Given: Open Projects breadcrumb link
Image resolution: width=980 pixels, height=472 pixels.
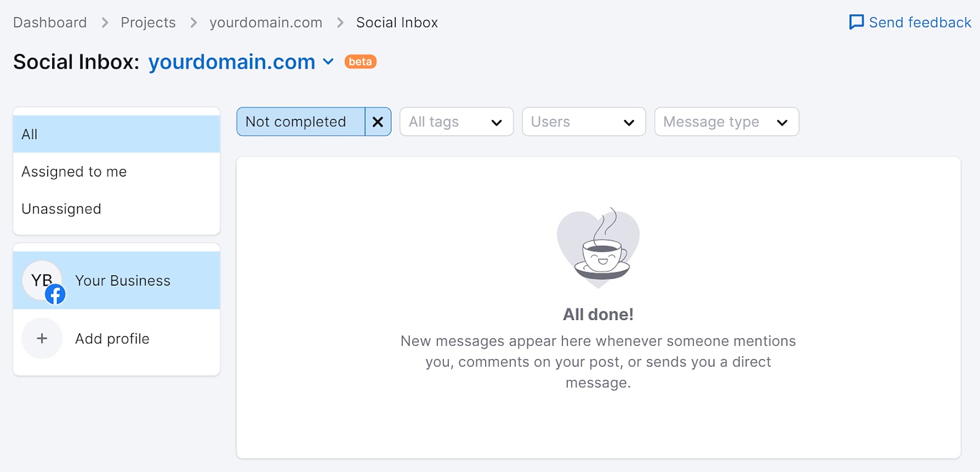Looking at the screenshot, I should click(x=148, y=23).
